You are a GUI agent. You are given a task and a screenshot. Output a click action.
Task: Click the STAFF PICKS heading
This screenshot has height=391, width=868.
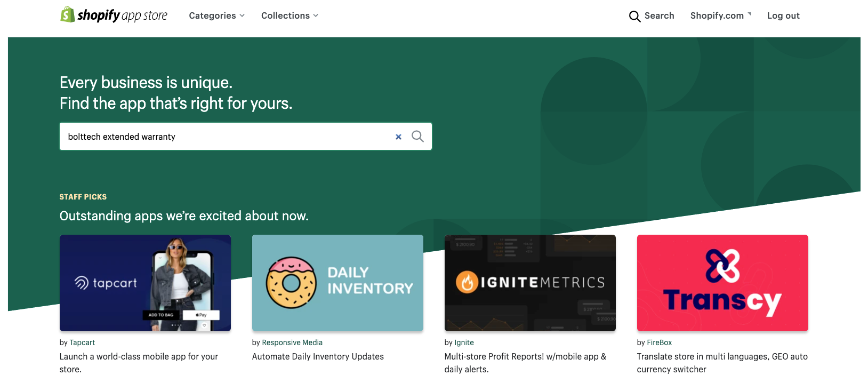tap(83, 197)
